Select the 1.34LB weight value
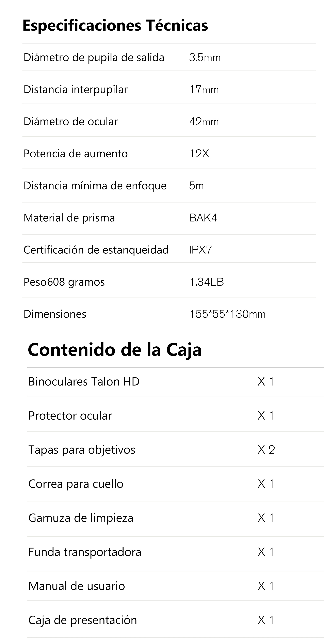Viewport: 324px width, 644px height. click(207, 282)
